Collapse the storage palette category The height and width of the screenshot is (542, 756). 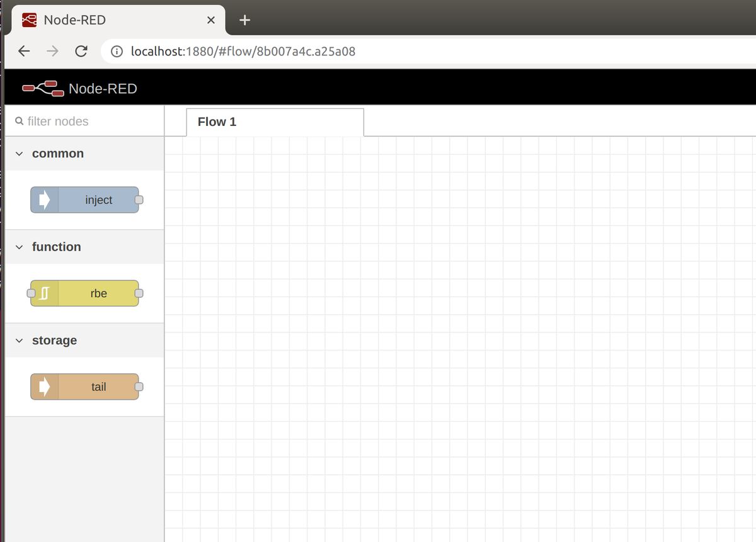coord(20,341)
